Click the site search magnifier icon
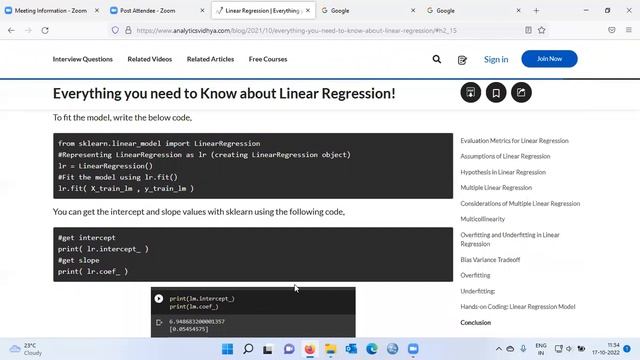Viewport: 640px width, 360px height. point(437,60)
